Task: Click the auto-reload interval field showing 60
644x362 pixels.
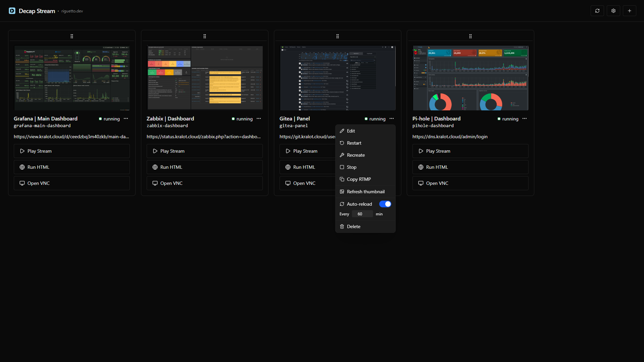Action: click(362, 214)
